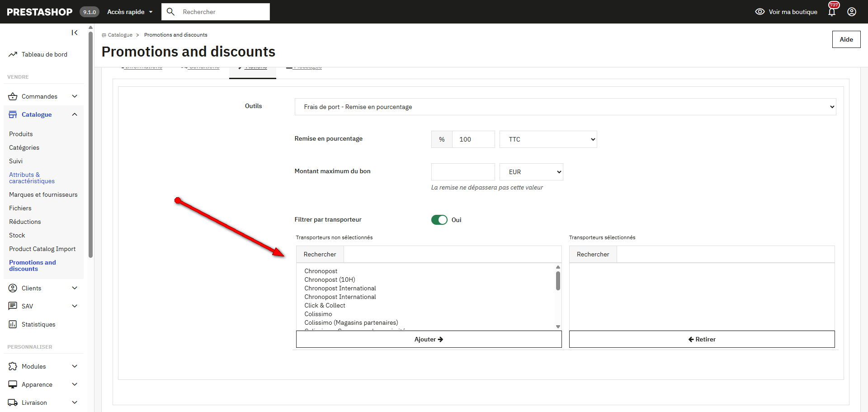Image resolution: width=868 pixels, height=412 pixels.
Task: Collapse the Catalogue menu chevron
Action: (75, 114)
